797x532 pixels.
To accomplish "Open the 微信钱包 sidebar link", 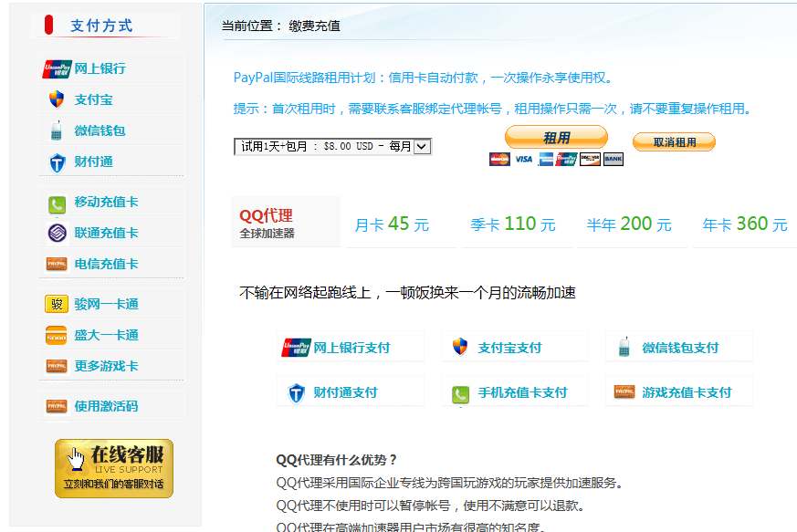I will 100,130.
